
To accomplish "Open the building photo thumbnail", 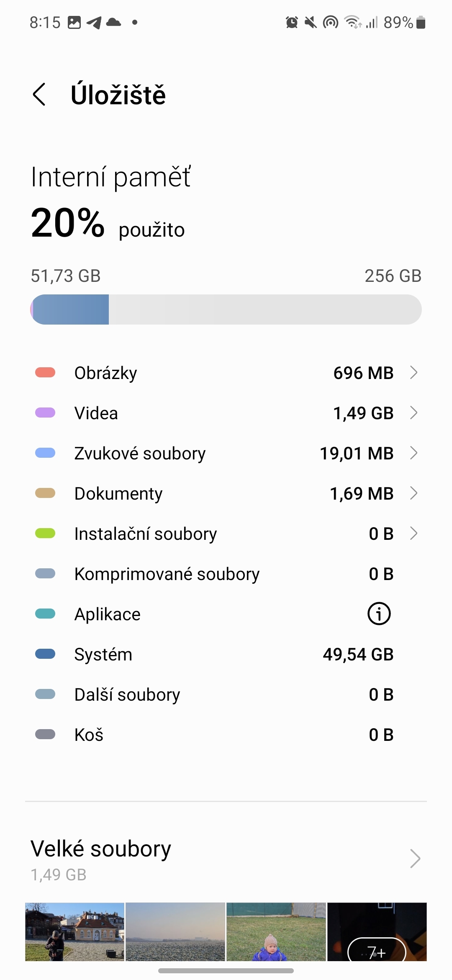I will tap(75, 931).
